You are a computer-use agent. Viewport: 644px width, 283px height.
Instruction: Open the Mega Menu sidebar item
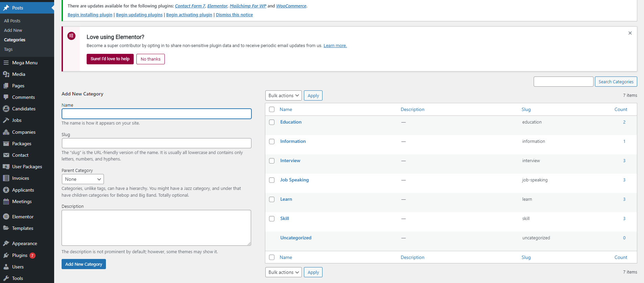25,63
